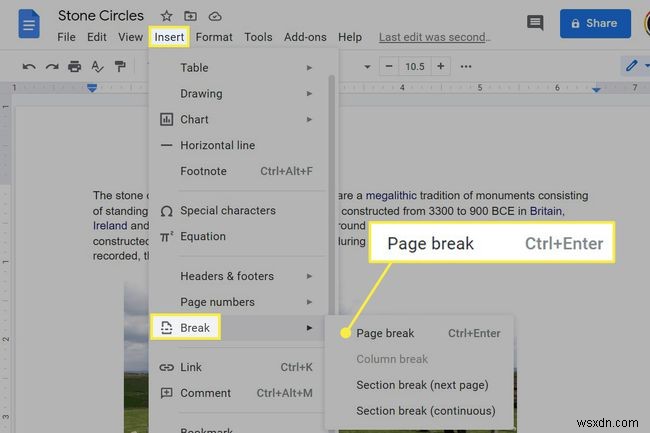Open the Ireland hyperlink
Screen dimensions: 650x433
tap(110, 226)
